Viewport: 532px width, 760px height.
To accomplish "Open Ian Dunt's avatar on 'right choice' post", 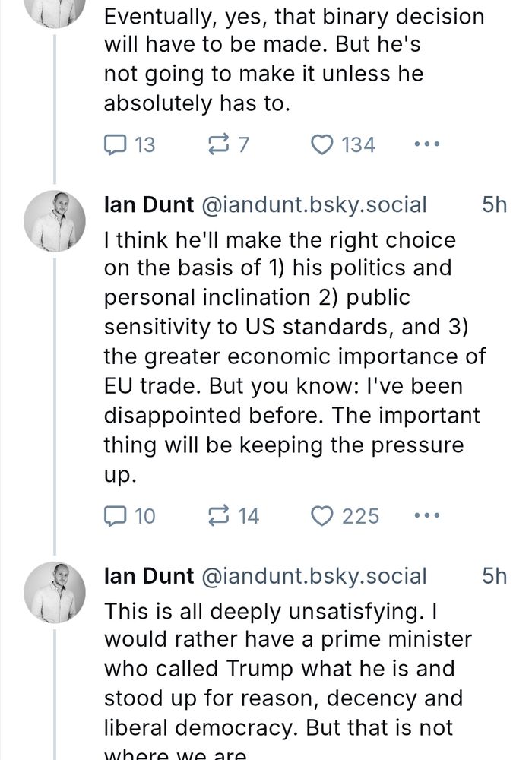I will (x=55, y=220).
